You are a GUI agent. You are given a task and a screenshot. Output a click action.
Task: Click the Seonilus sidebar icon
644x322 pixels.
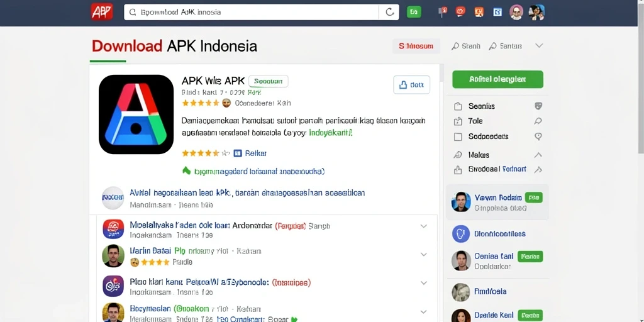pyautogui.click(x=458, y=106)
